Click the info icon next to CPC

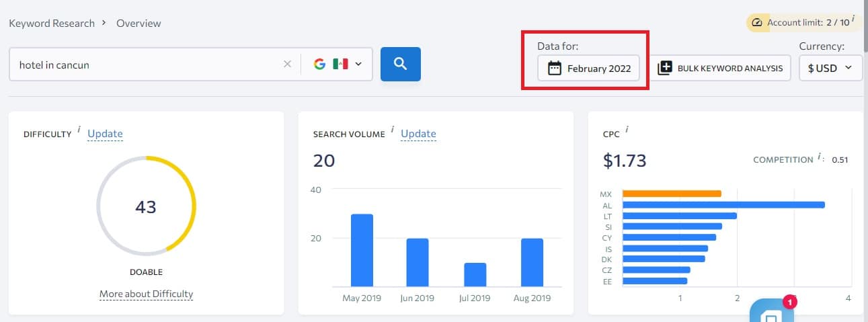627,129
